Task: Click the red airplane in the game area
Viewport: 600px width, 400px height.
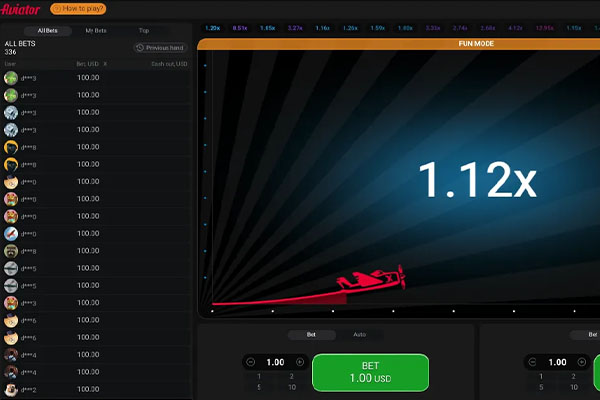Action: (370, 281)
